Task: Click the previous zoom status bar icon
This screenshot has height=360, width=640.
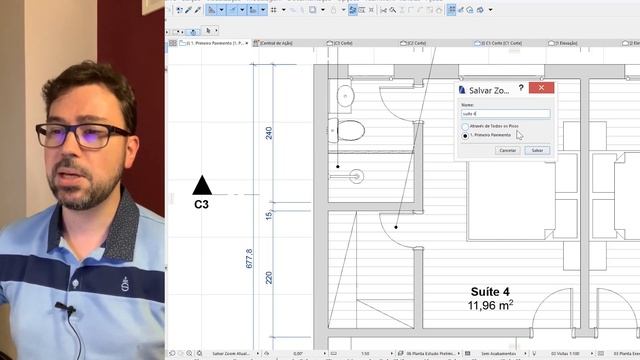Action: (x=172, y=353)
